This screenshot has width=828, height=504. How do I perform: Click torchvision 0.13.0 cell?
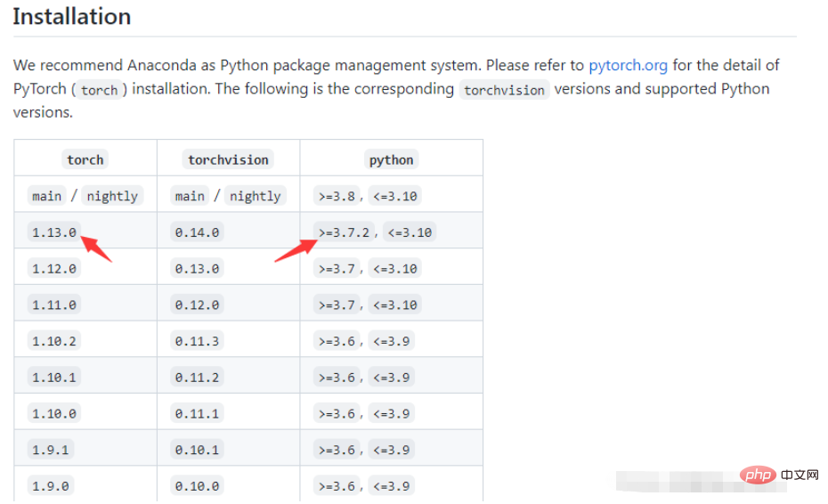coord(197,268)
